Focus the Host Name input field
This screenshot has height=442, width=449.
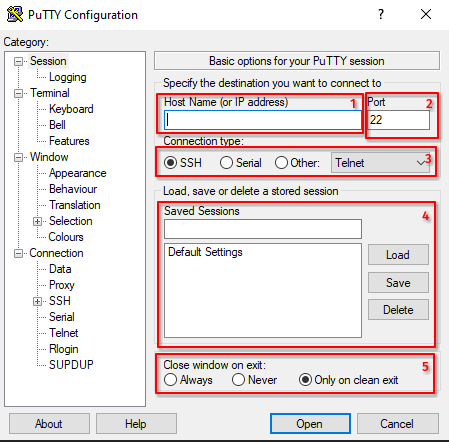pos(263,120)
